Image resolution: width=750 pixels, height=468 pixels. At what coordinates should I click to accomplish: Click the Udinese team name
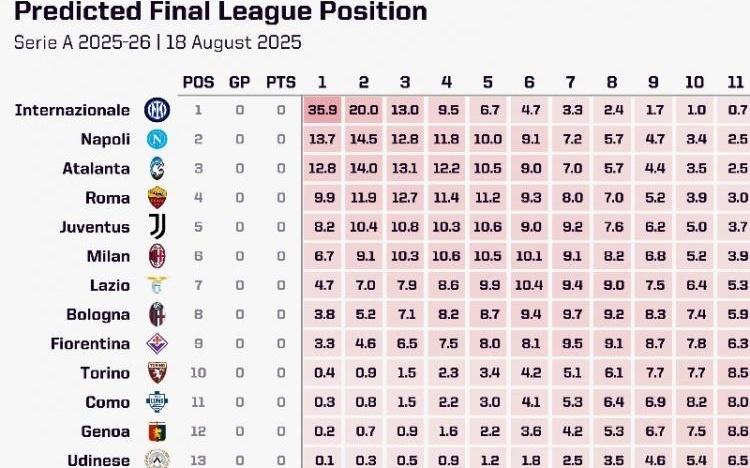click(99, 460)
